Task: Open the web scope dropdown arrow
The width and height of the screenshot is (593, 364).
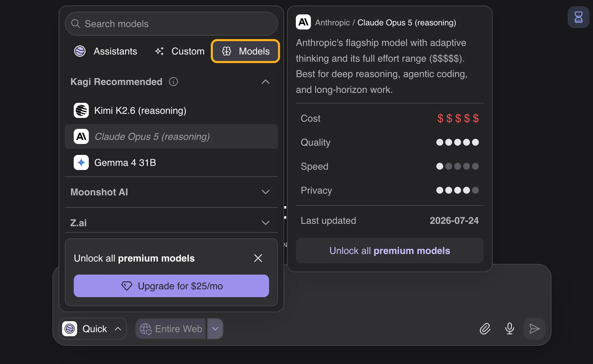Action: point(215,329)
